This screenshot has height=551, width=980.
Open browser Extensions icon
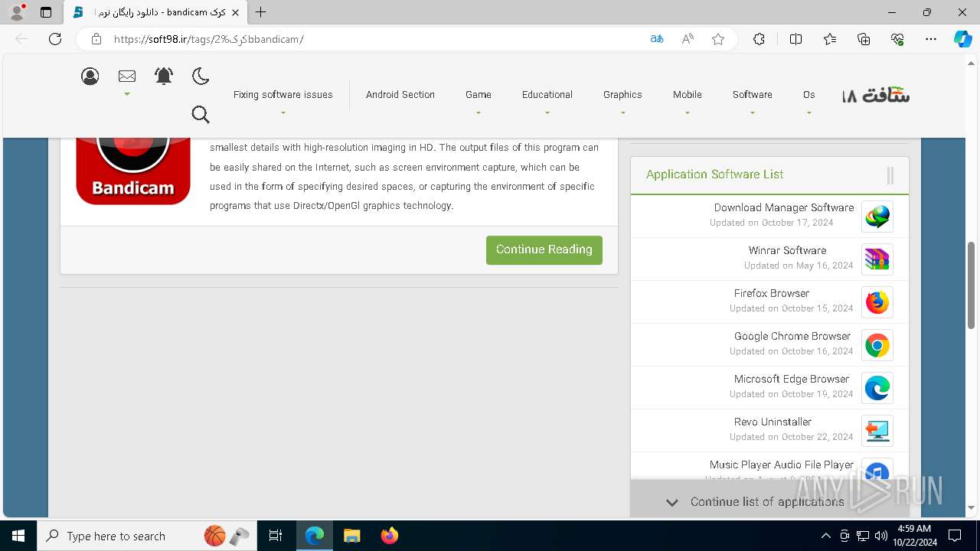(x=759, y=39)
